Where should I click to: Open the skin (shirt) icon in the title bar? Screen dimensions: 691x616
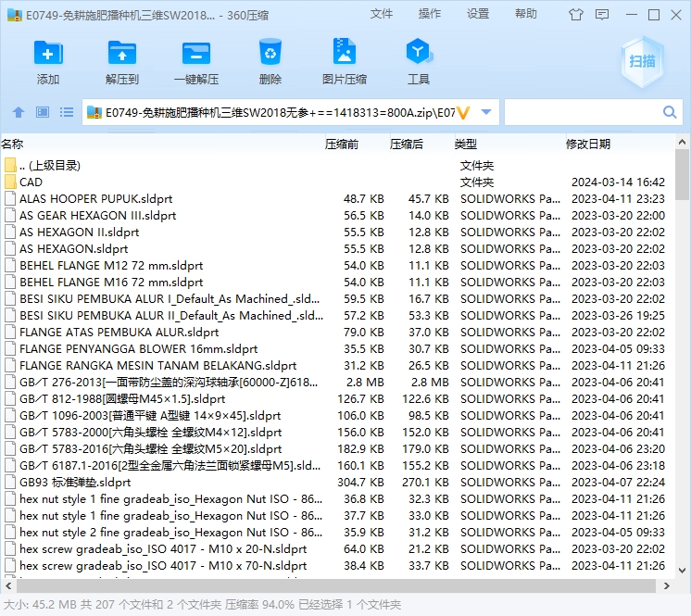575,15
